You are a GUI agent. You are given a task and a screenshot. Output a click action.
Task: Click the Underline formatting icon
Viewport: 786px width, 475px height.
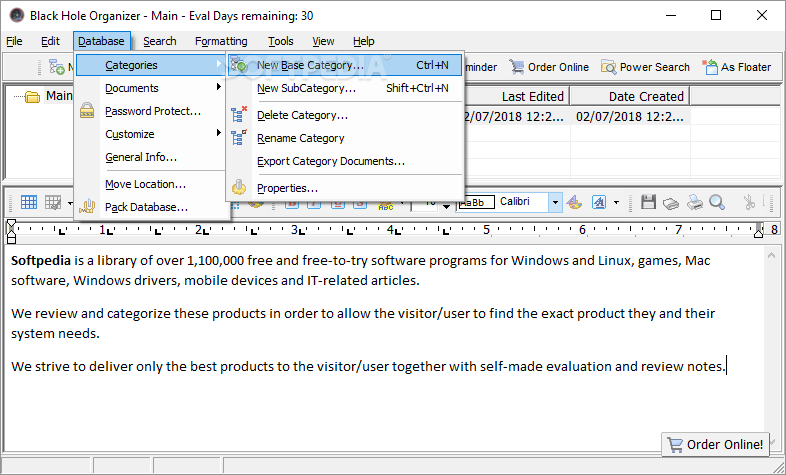[x=338, y=205]
